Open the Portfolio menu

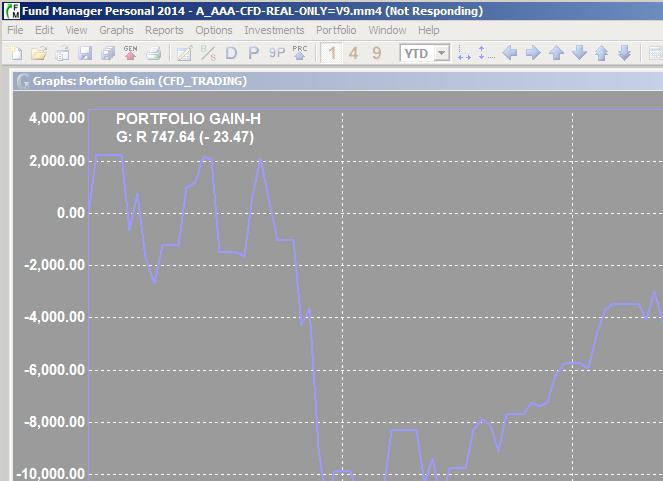pyautogui.click(x=336, y=30)
